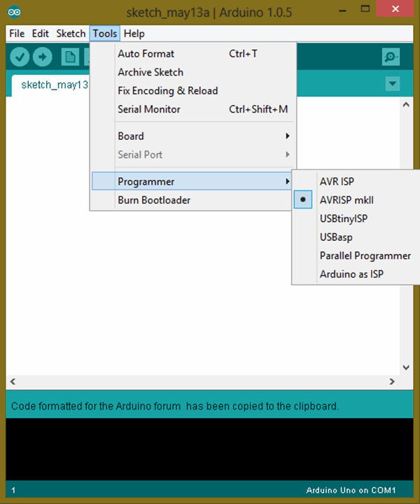Choose Auto Format from Tools menu
420x504 pixels.
(x=192, y=54)
